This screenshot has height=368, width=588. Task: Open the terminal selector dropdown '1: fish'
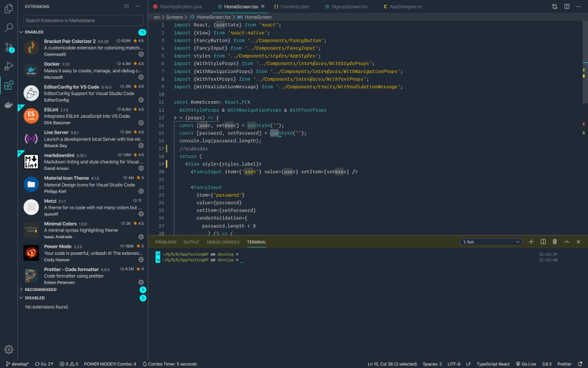pyautogui.click(x=491, y=242)
